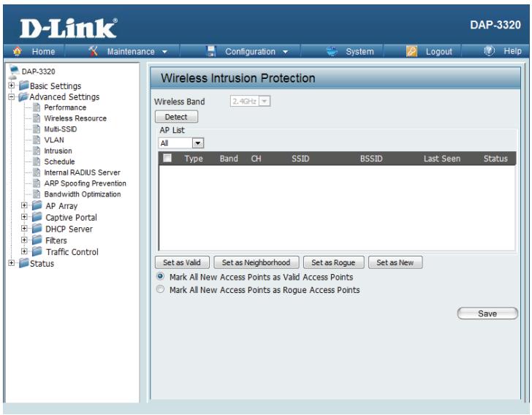Click the Type column header
Screen dimensions: 532x415
pos(194,159)
